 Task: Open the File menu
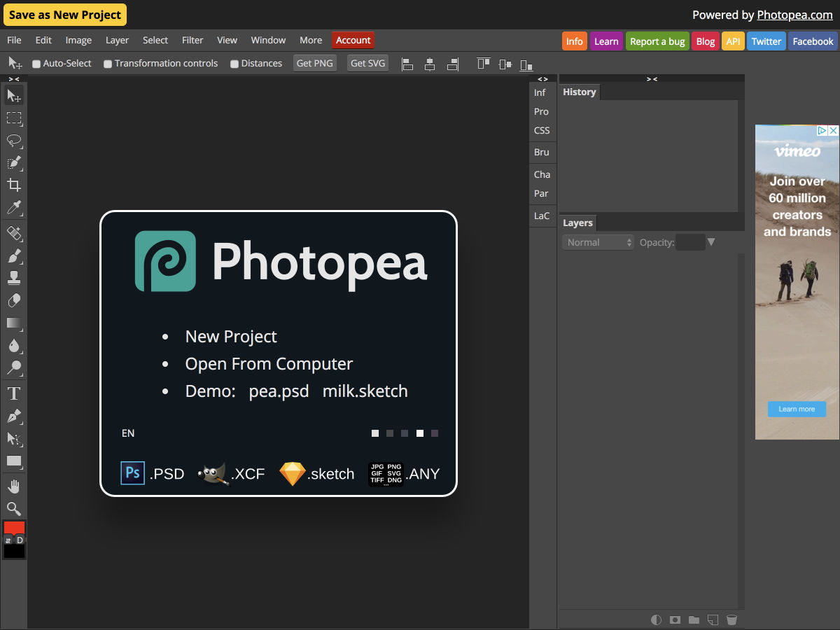click(x=14, y=41)
